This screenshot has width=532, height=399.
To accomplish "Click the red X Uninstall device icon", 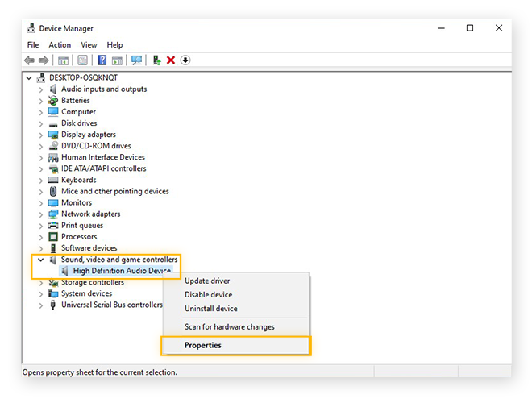I will (x=171, y=60).
